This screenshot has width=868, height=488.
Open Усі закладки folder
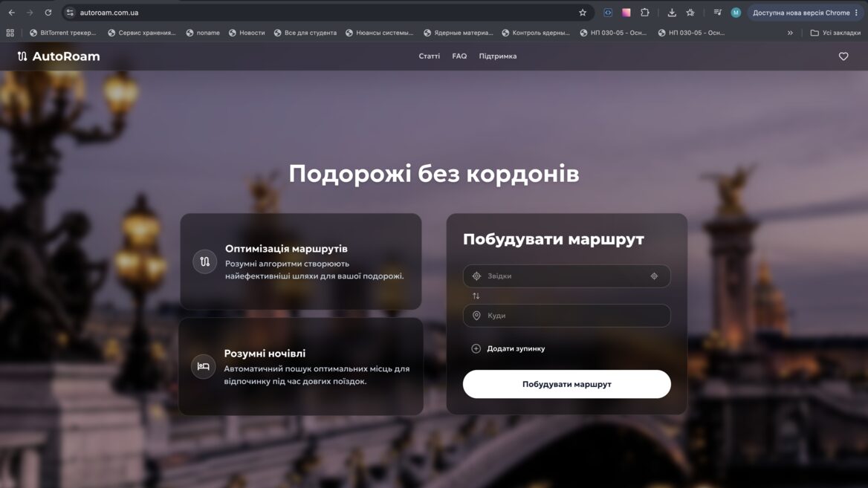(835, 33)
